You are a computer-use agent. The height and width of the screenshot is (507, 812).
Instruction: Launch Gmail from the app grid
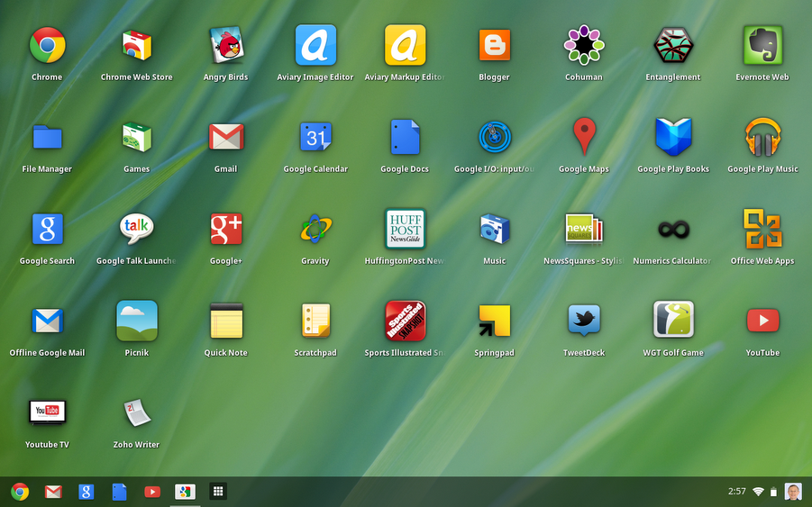click(226, 137)
